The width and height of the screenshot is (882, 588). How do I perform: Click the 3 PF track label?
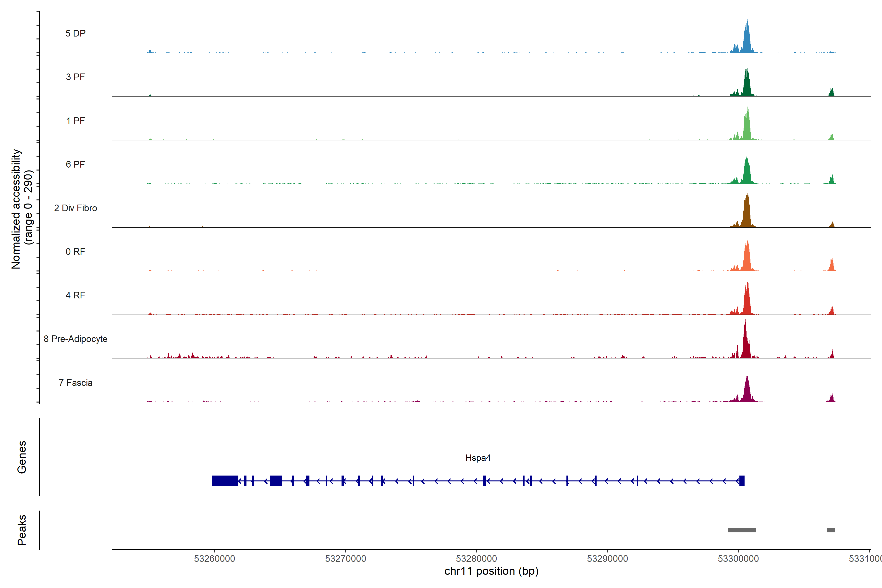(x=75, y=77)
